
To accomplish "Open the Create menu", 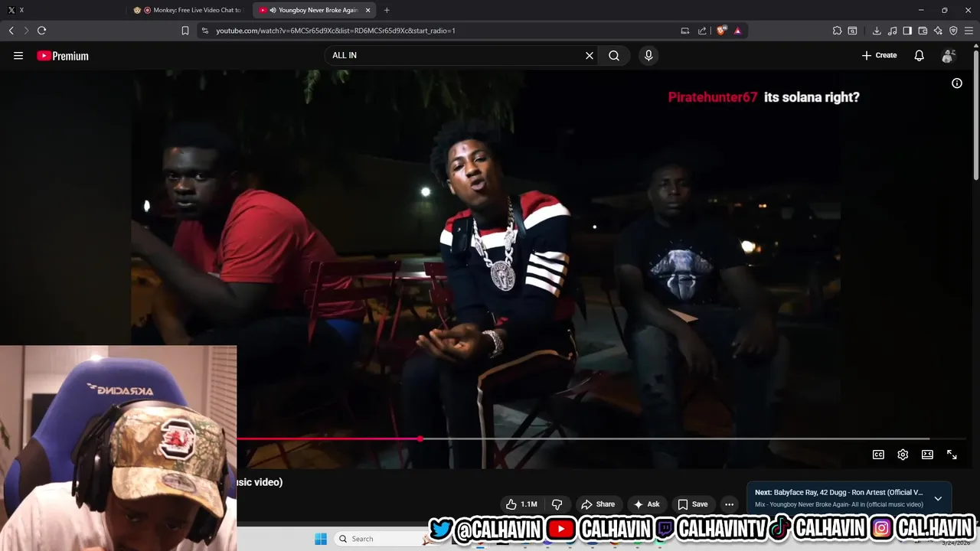I will 879,55.
